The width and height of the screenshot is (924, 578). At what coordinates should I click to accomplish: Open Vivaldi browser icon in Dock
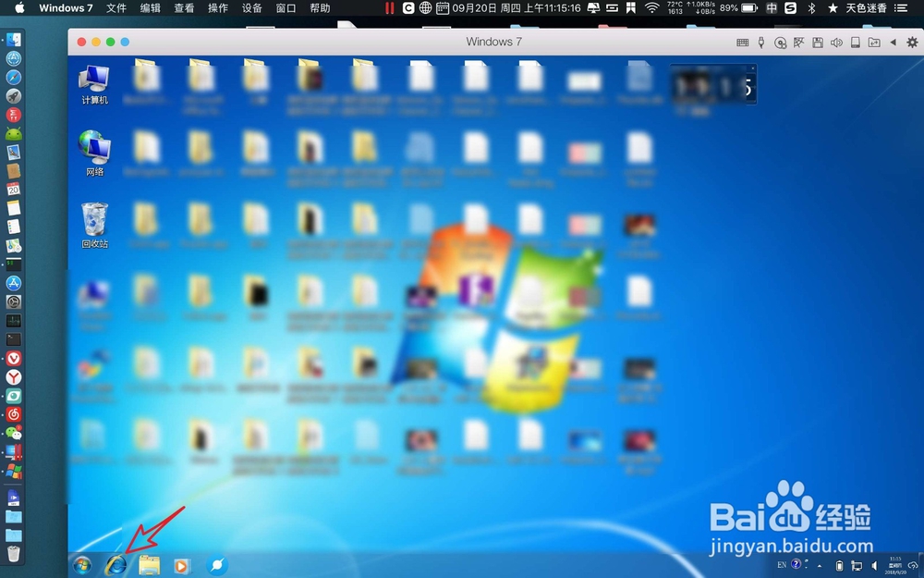pos(14,359)
